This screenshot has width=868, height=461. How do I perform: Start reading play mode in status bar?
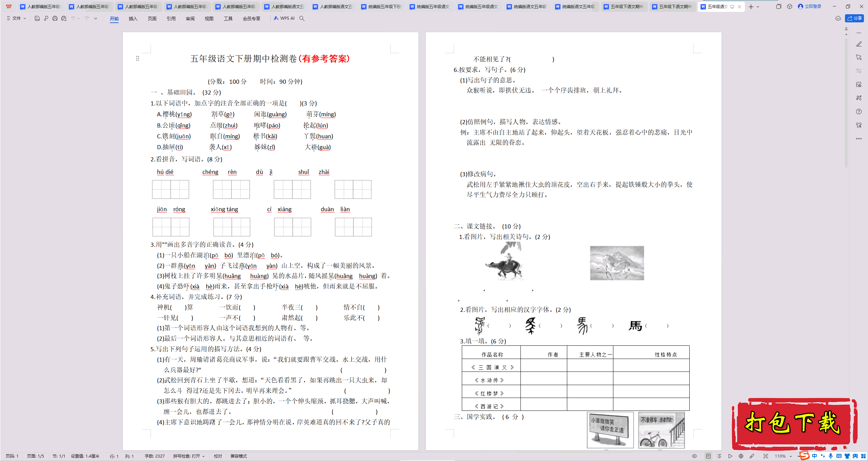click(x=730, y=456)
